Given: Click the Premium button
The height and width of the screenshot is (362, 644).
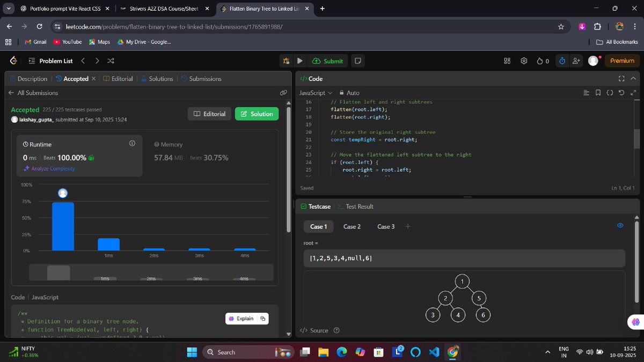Looking at the screenshot, I should (622, 61).
